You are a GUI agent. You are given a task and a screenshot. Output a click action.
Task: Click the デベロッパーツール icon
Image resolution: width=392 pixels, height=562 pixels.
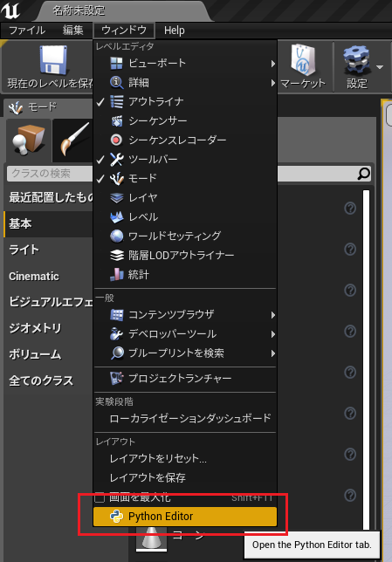(117, 333)
